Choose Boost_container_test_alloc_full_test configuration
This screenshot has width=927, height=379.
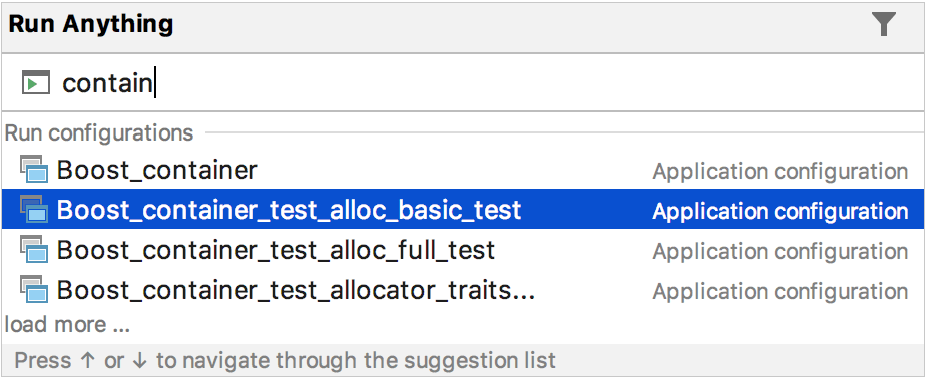pos(463,250)
